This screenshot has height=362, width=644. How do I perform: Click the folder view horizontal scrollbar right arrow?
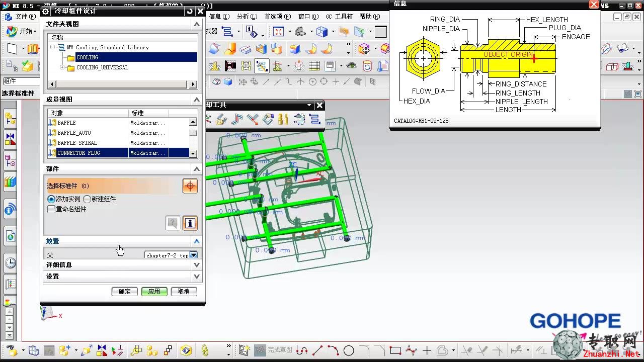[193, 84]
